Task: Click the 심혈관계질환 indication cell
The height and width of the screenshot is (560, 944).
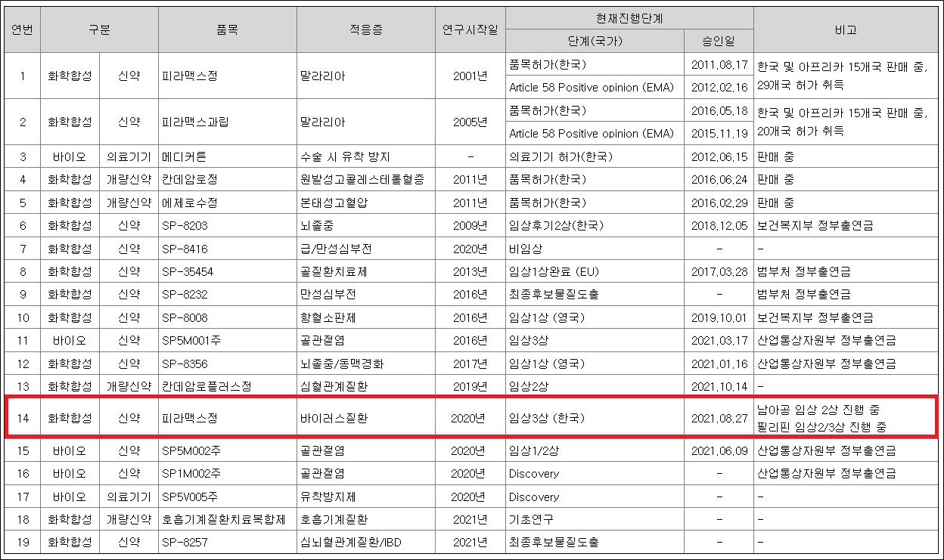Action: 365,386
